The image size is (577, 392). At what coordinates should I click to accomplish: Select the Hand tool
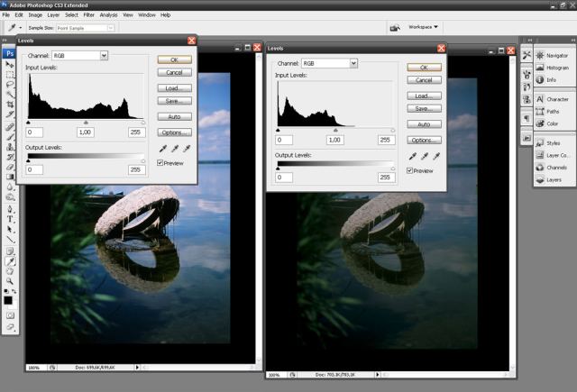pos(10,271)
